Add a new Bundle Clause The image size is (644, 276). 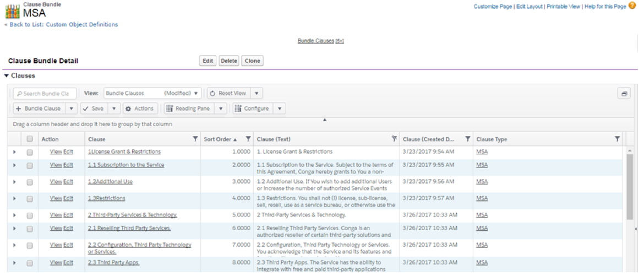(39, 109)
